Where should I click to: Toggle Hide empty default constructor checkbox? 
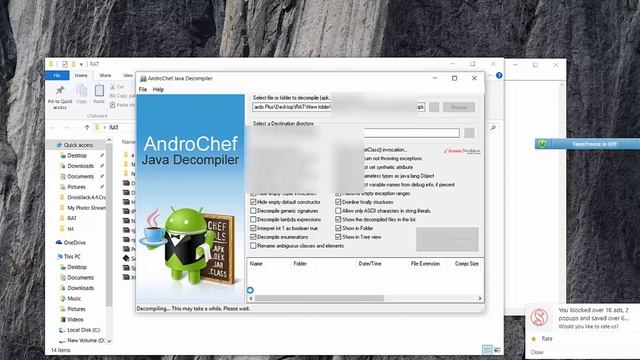(253, 202)
